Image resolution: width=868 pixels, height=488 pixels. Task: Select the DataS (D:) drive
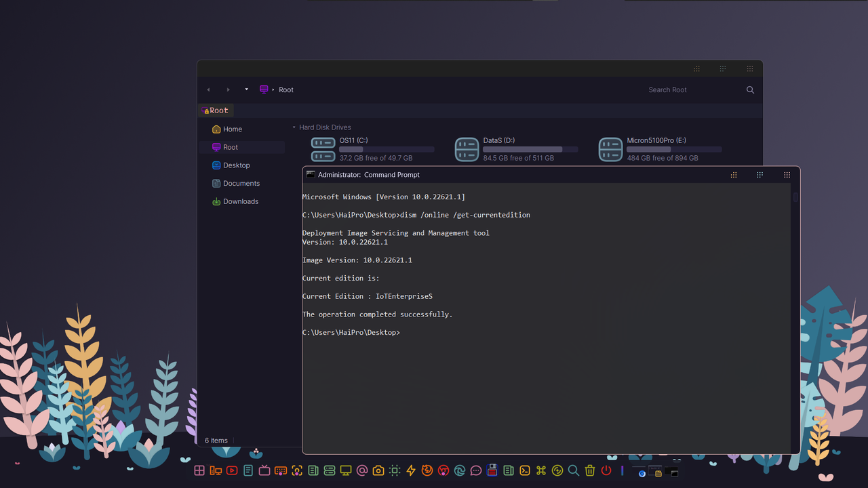pyautogui.click(x=516, y=149)
